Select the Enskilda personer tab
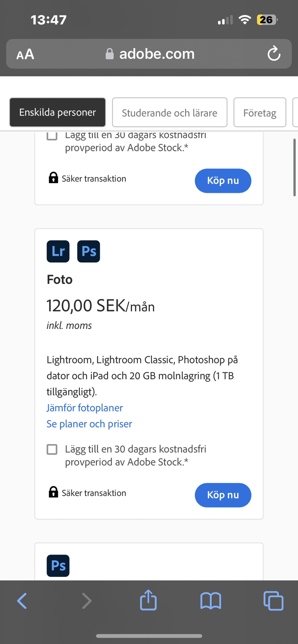 coord(57,112)
